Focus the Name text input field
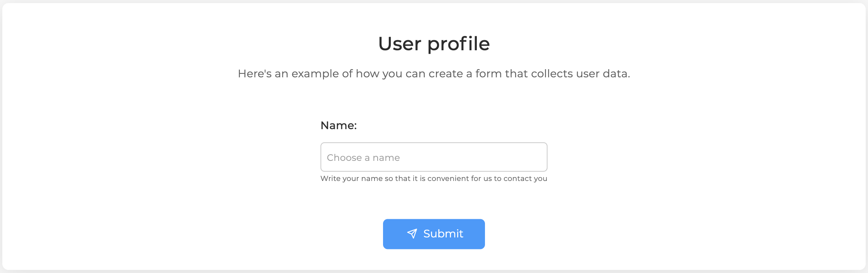Screen dimensions: 868x273 pyautogui.click(x=434, y=157)
